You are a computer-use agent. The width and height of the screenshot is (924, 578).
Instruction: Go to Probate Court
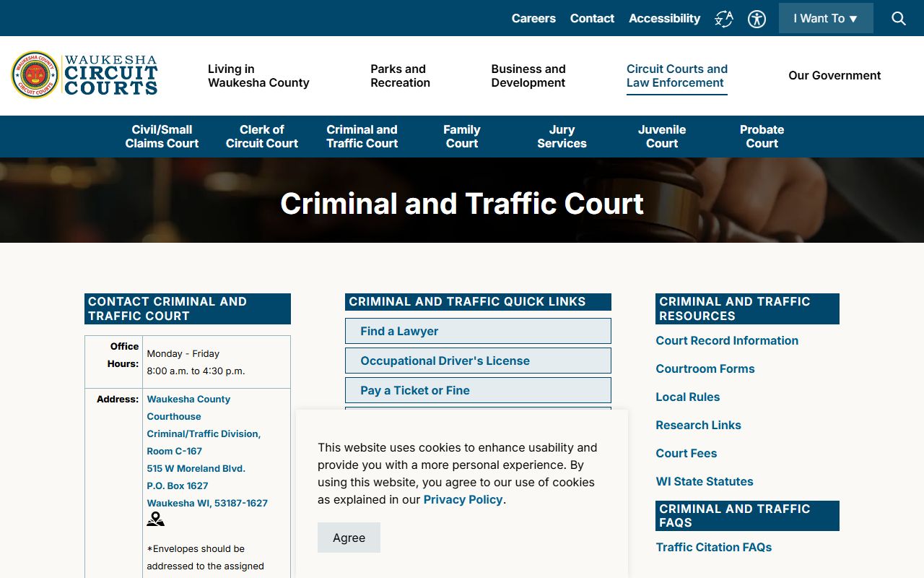click(762, 137)
